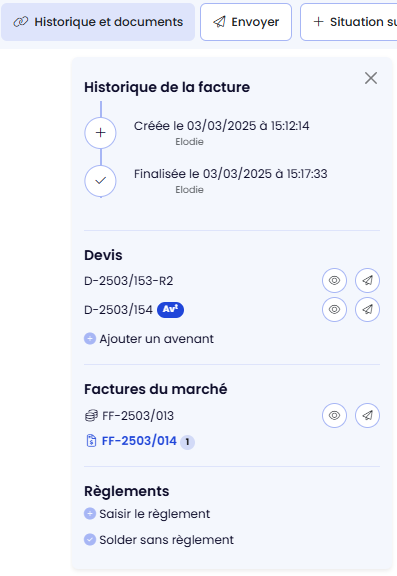397x576 pixels.
Task: Preview quote D-2503/154 using eye icon
Action: point(334,310)
